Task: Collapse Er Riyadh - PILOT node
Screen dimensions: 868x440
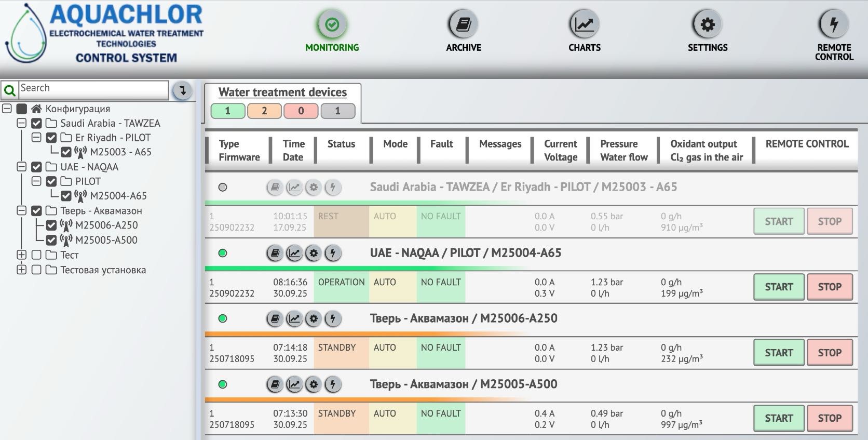Action: point(36,138)
